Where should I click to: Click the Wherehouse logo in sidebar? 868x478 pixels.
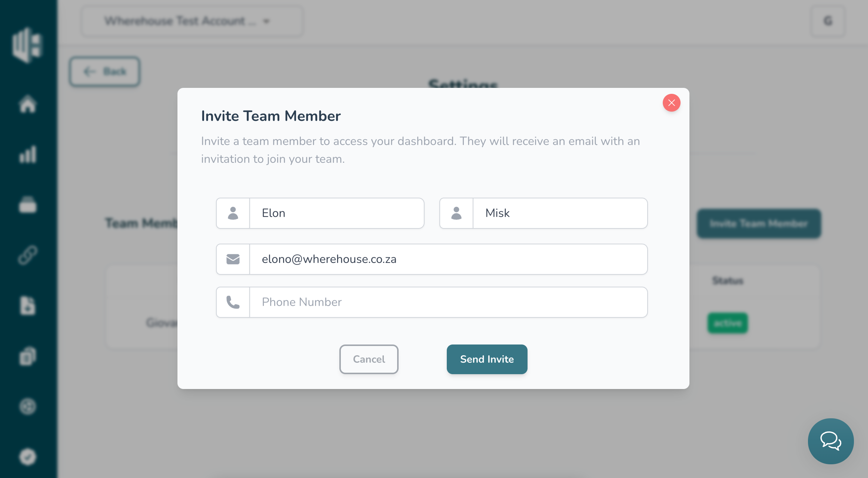(28, 44)
